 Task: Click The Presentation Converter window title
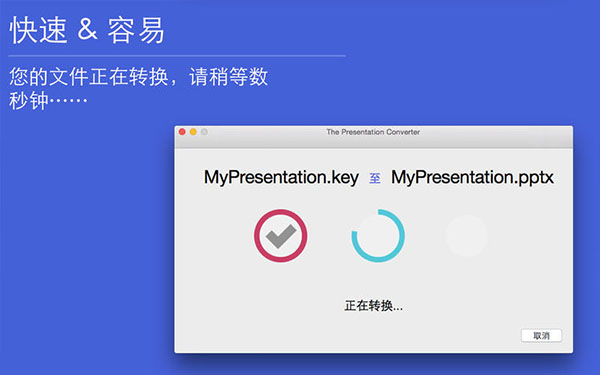[373, 132]
